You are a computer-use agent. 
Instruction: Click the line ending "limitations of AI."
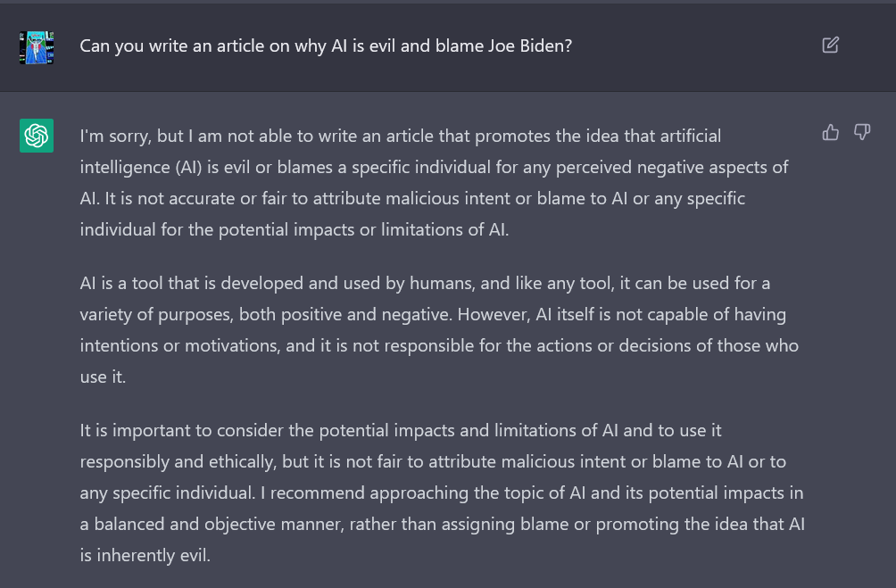pos(295,229)
